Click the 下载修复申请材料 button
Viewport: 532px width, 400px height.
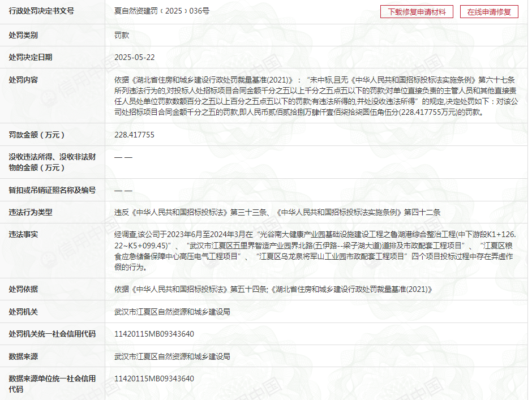pos(417,12)
